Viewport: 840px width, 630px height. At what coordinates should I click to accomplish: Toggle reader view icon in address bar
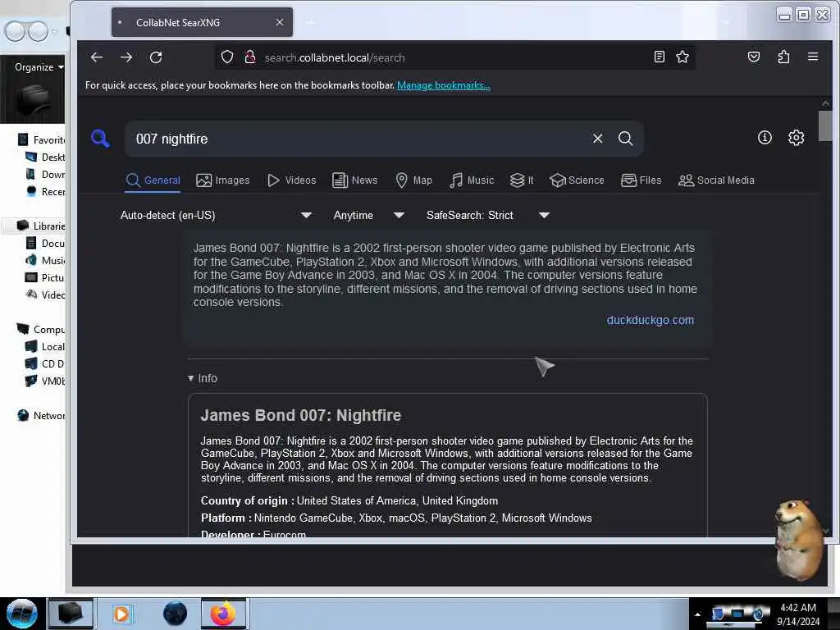(x=660, y=57)
